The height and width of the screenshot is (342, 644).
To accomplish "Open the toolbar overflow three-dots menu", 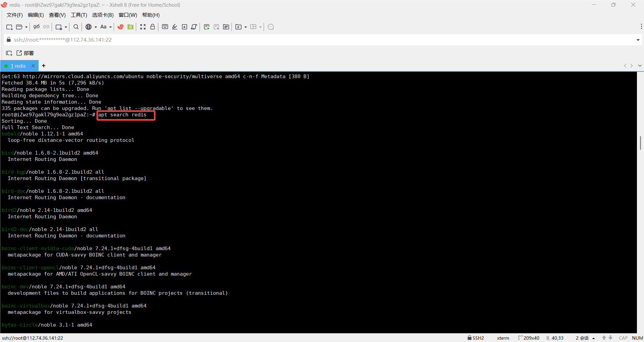I will pyautogui.click(x=641, y=26).
